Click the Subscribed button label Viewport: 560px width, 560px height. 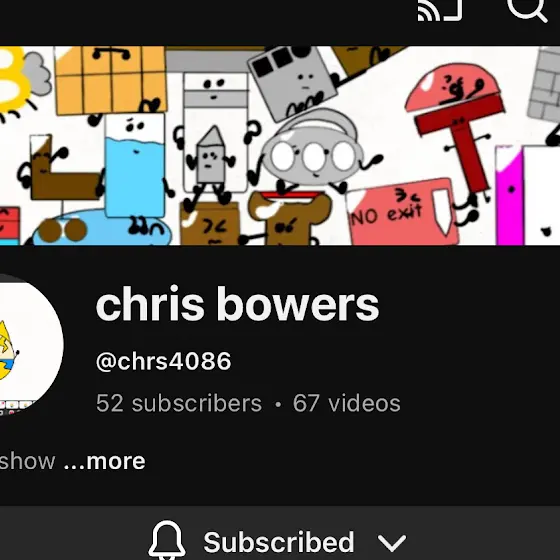click(x=279, y=542)
